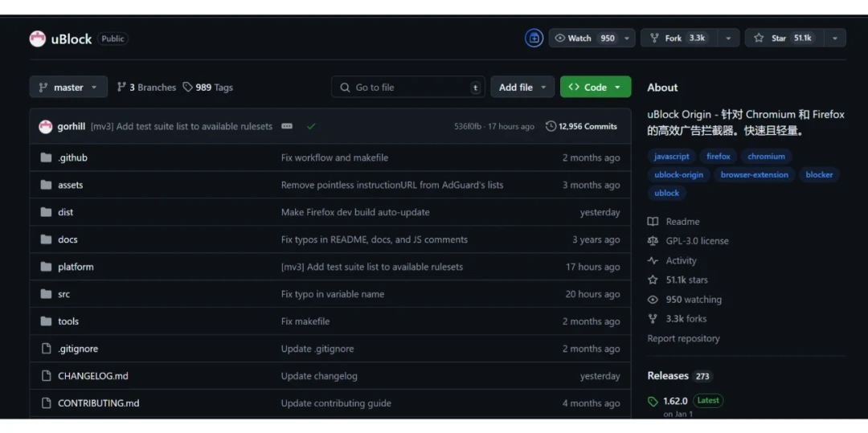View the 12,956 Commits history
The image size is (868, 433).
(581, 127)
